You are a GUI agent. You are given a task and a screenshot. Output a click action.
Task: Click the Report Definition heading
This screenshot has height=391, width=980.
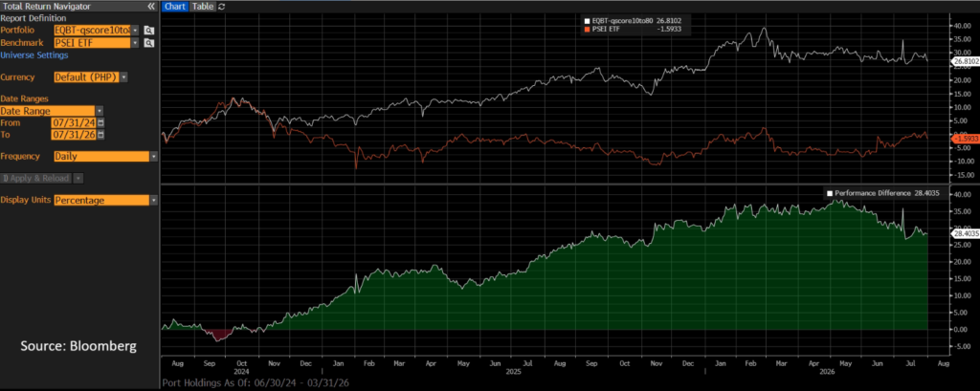point(33,18)
